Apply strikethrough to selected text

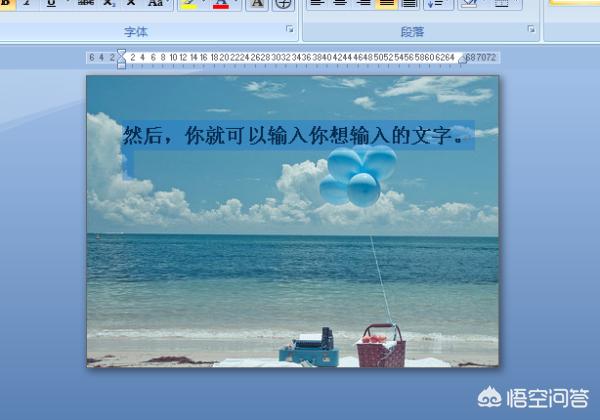tap(85, 3)
